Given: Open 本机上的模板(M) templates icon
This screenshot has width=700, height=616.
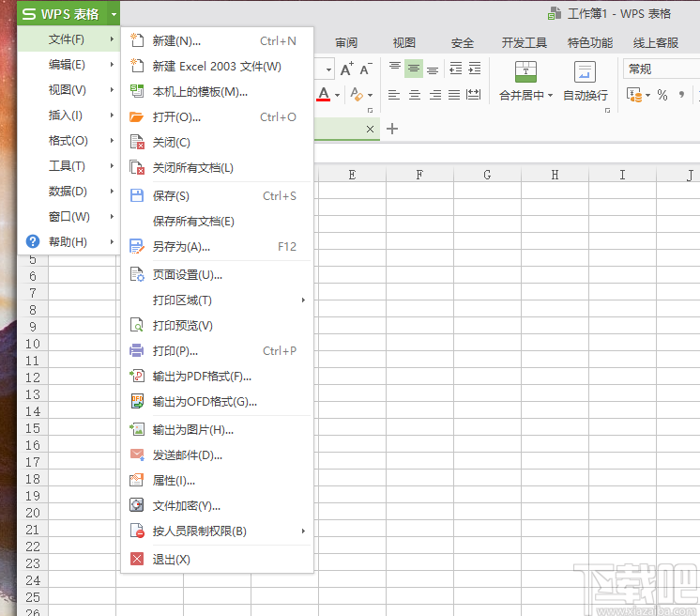Looking at the screenshot, I should (x=137, y=92).
